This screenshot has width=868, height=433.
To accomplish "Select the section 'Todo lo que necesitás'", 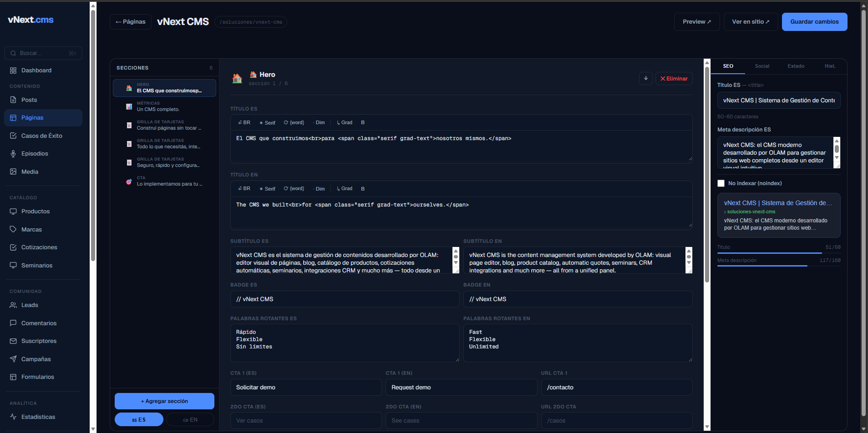I will click(164, 144).
